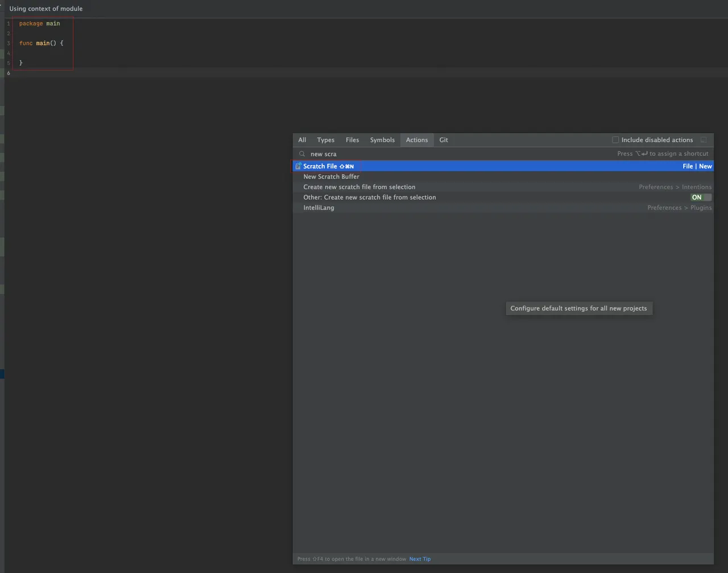728x573 pixels.
Task: Select the highlighted Scratch File result label
Action: [320, 166]
